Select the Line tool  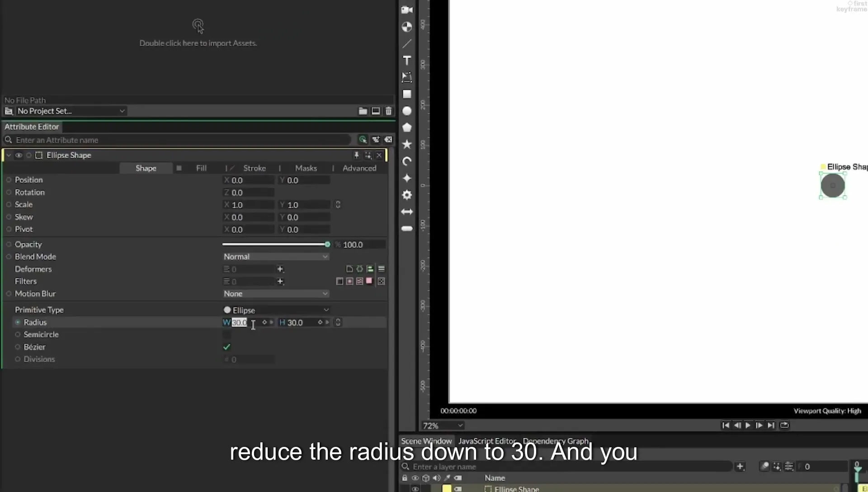[407, 44]
